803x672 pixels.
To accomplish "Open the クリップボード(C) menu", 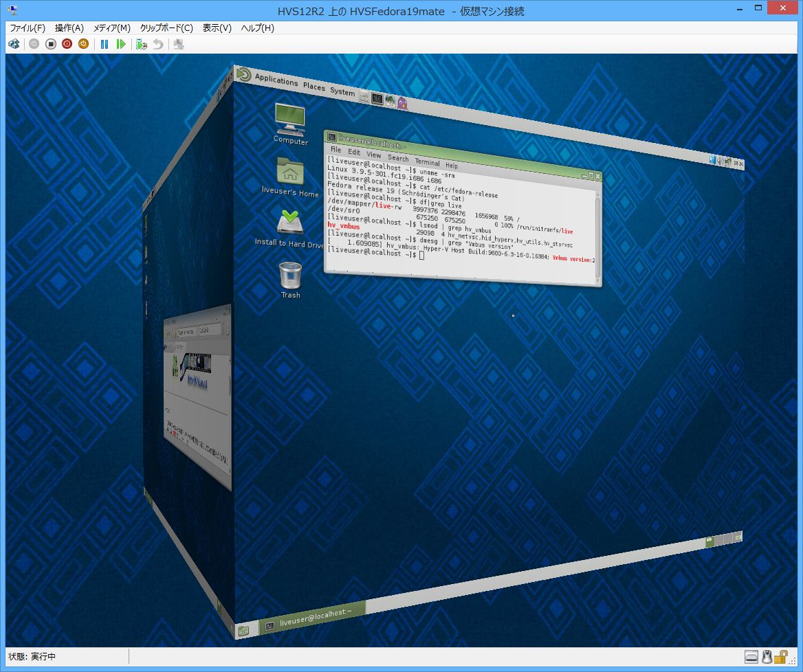I will point(166,28).
